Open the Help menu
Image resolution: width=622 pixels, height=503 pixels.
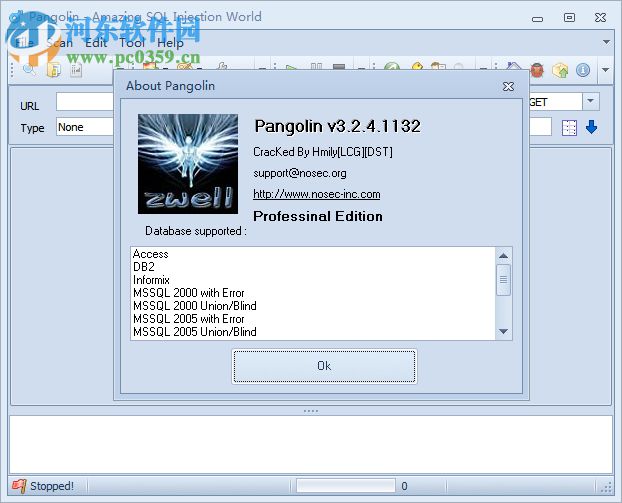170,43
